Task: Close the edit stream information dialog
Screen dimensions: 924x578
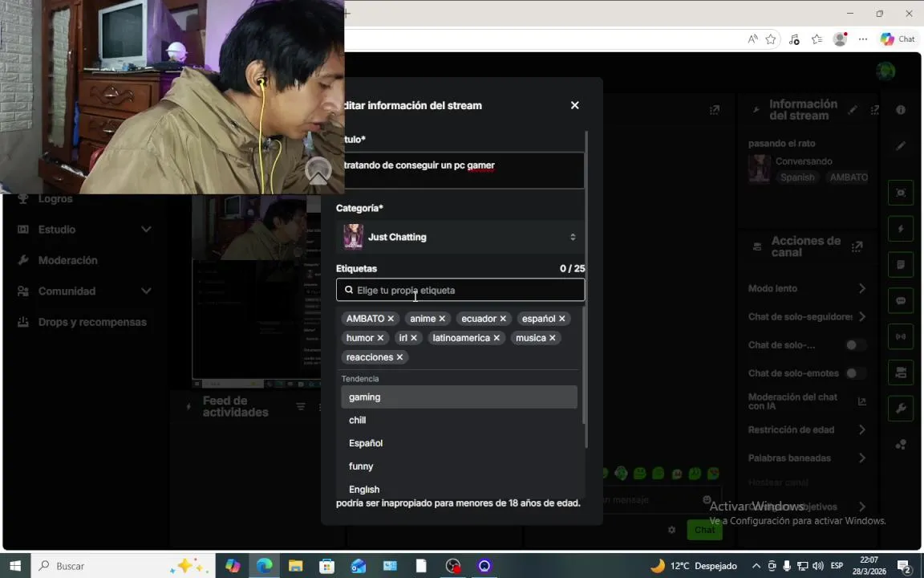Action: (574, 105)
